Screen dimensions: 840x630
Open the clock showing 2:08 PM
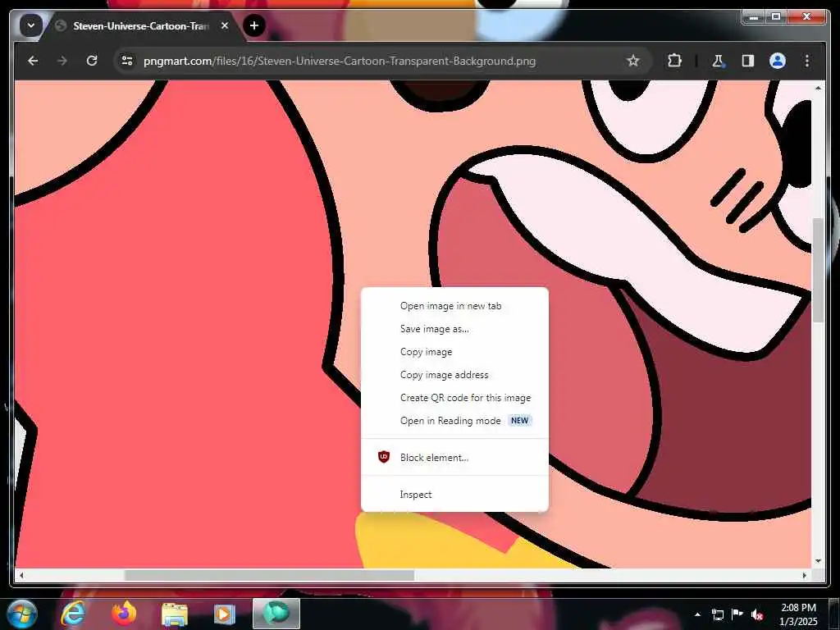[x=798, y=614]
